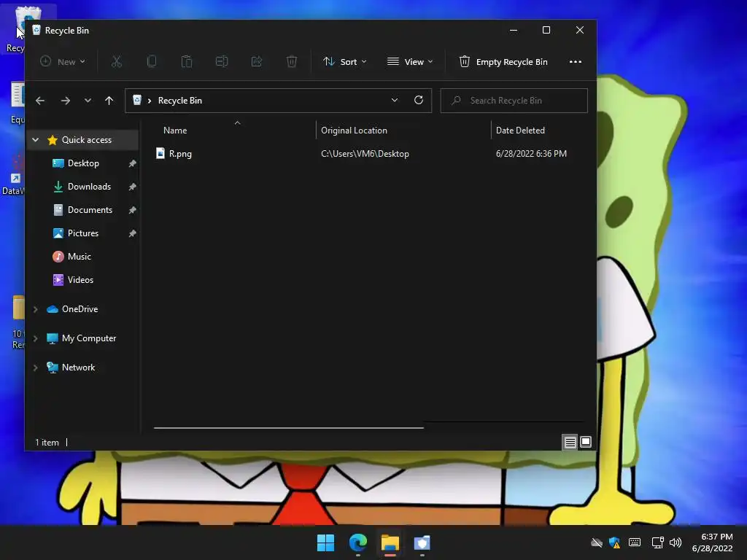Click the pin icon beside Documents
747x560 pixels.
pyautogui.click(x=133, y=210)
